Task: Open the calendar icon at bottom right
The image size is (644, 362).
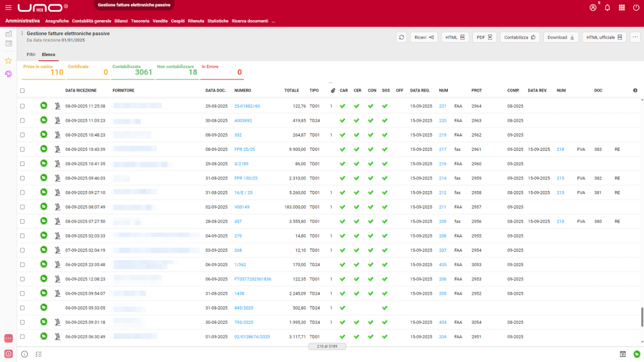Action: [622, 354]
